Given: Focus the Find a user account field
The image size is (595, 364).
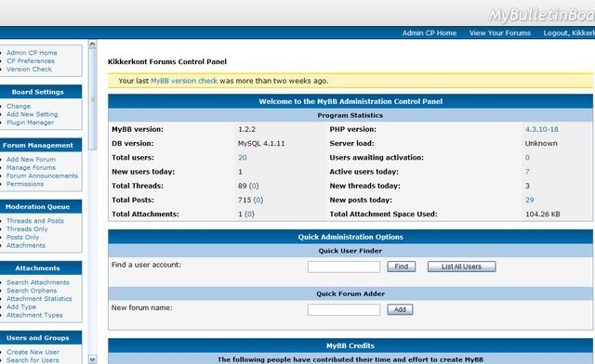Looking at the screenshot, I should (x=344, y=266).
